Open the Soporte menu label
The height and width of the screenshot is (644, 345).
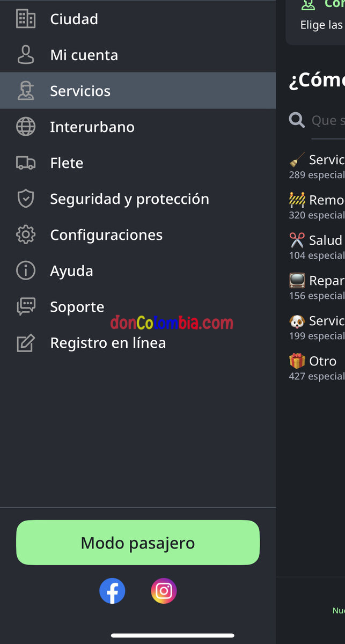coord(77,306)
